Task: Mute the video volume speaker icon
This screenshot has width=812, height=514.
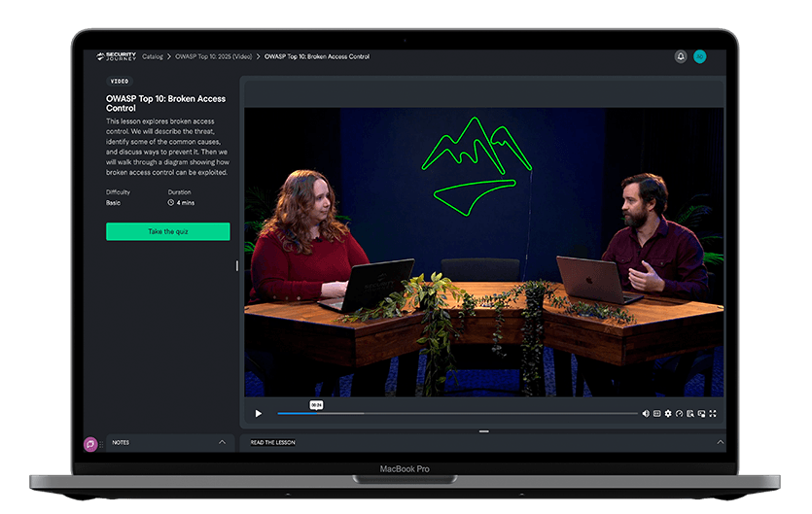Action: 646,414
